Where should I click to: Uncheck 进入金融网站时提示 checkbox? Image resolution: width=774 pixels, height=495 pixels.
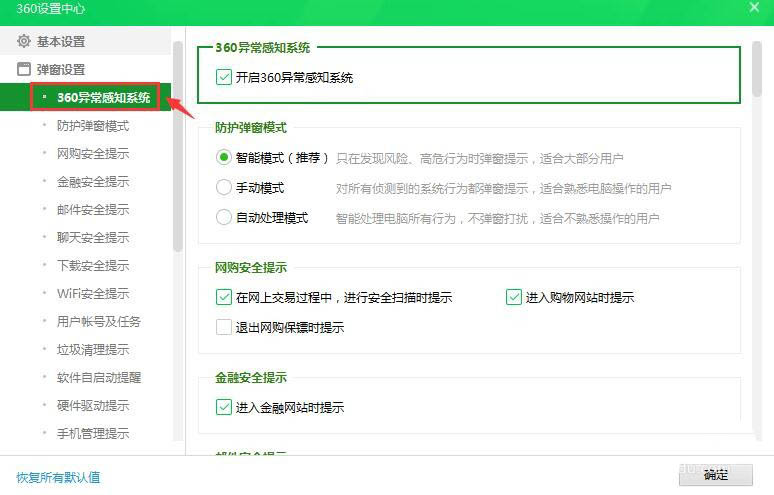[x=224, y=407]
